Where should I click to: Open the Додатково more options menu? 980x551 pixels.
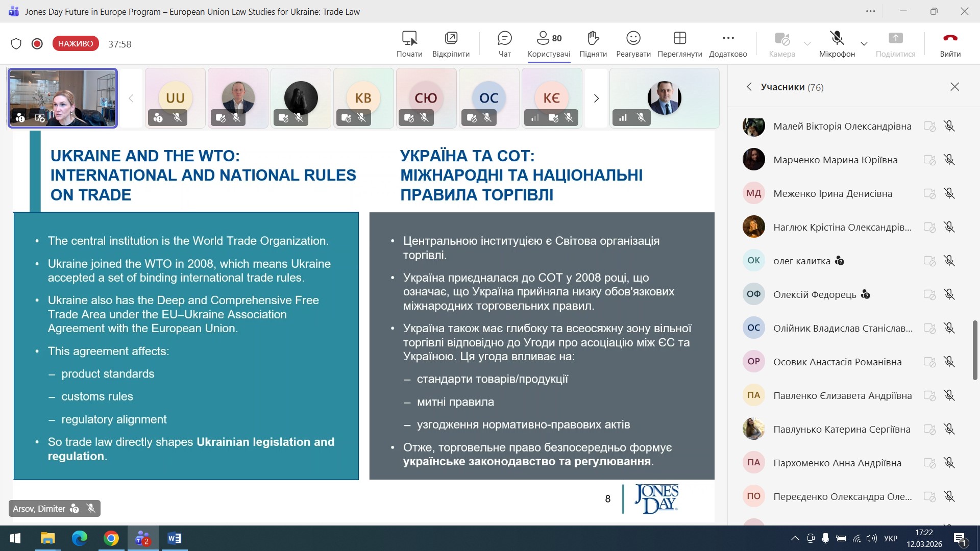[x=728, y=44]
